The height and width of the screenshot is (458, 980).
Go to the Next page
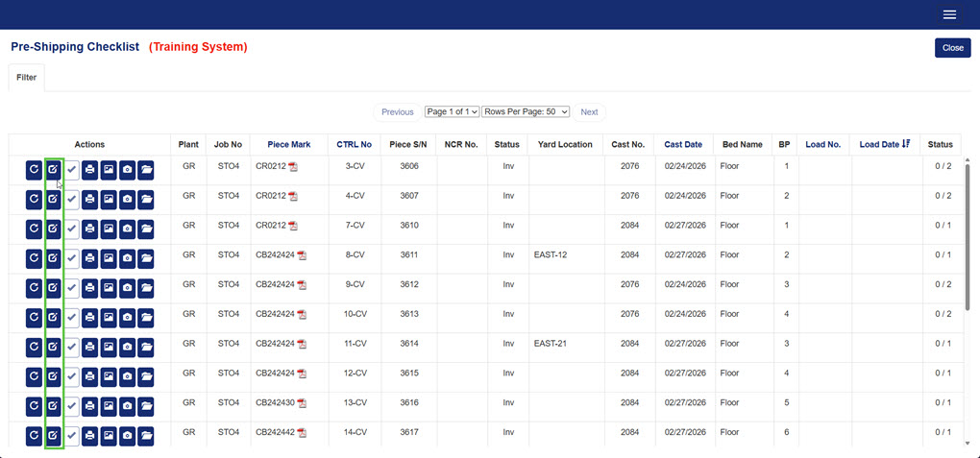589,111
